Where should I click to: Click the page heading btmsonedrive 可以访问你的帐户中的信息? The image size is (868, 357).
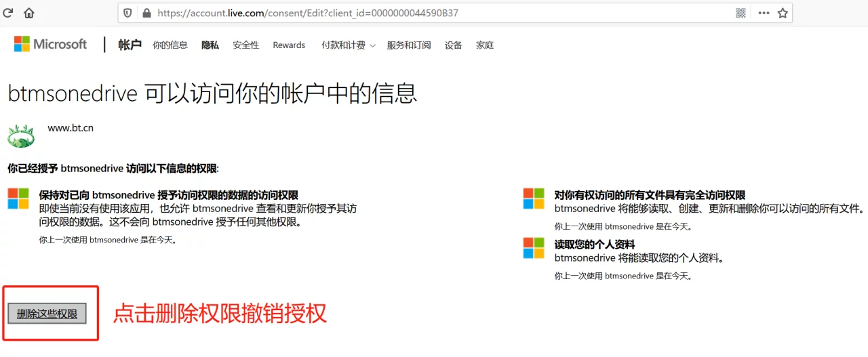[212, 93]
